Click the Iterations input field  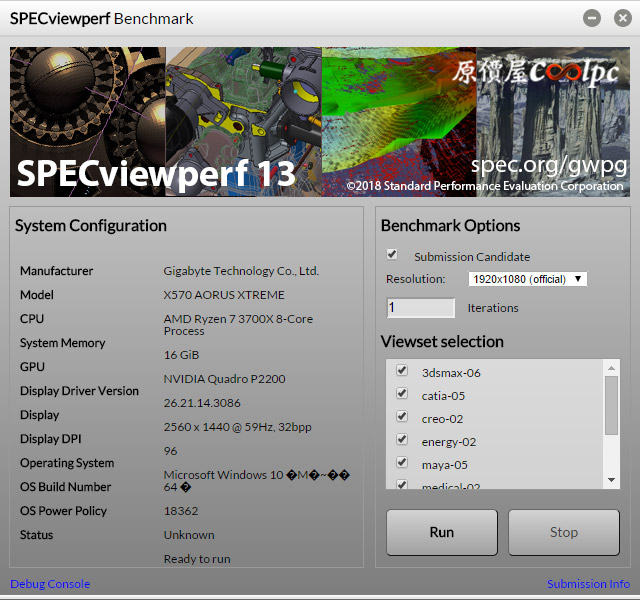click(x=421, y=307)
